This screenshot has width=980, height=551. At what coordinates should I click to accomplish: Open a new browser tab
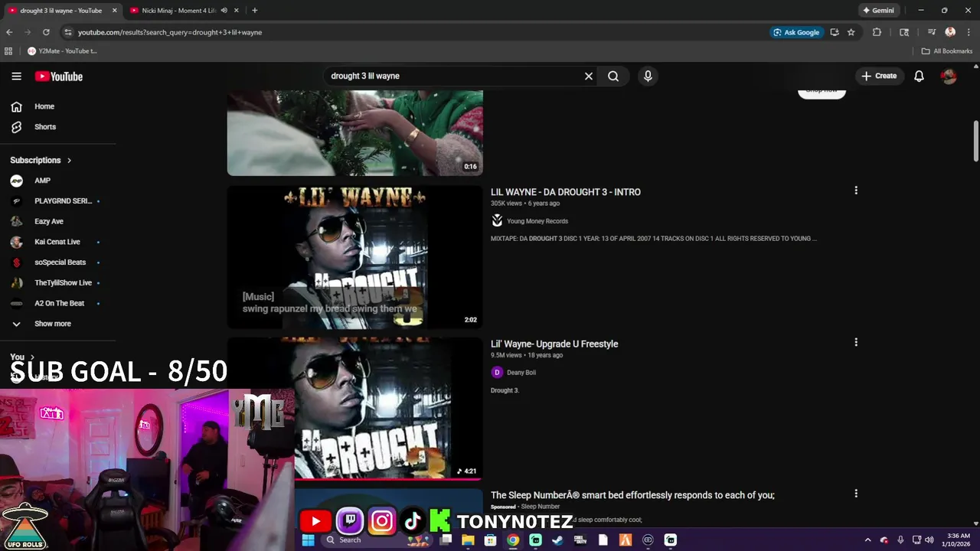click(254, 11)
